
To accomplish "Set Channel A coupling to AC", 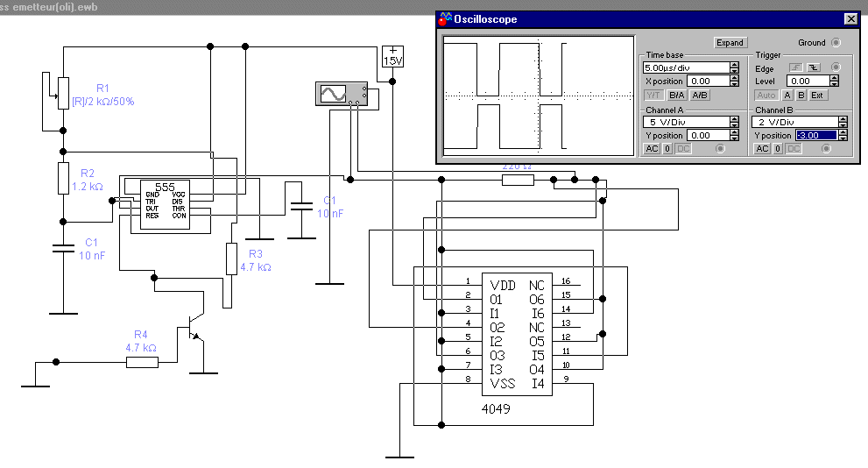I will pos(652,149).
